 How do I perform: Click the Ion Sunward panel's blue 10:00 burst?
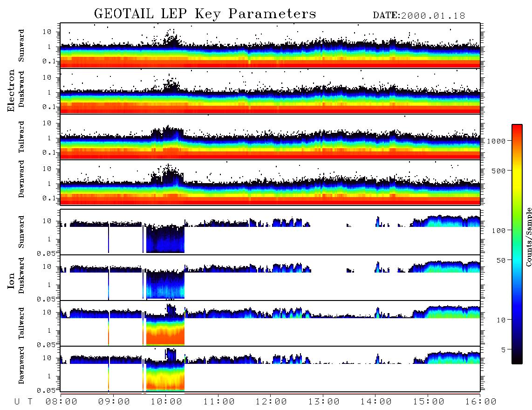pos(165,239)
